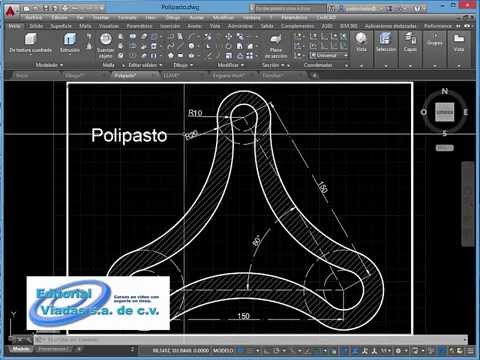Click the O compass letter on the ViewCube
Viewport: 480px width, 360px height.
[x=423, y=112]
